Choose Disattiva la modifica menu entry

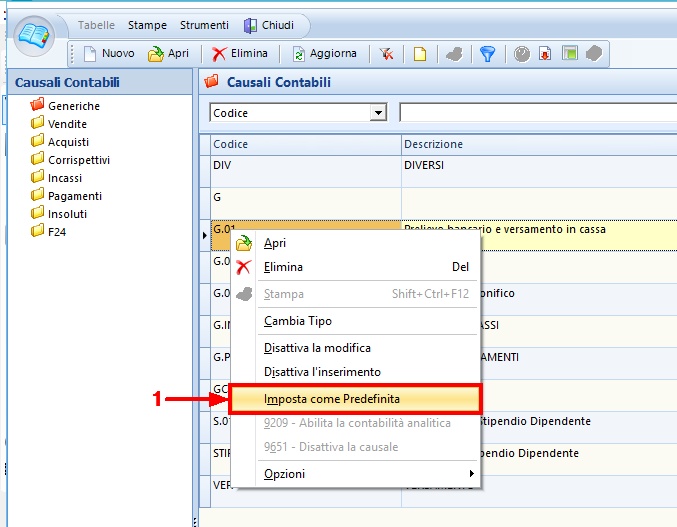pos(317,348)
